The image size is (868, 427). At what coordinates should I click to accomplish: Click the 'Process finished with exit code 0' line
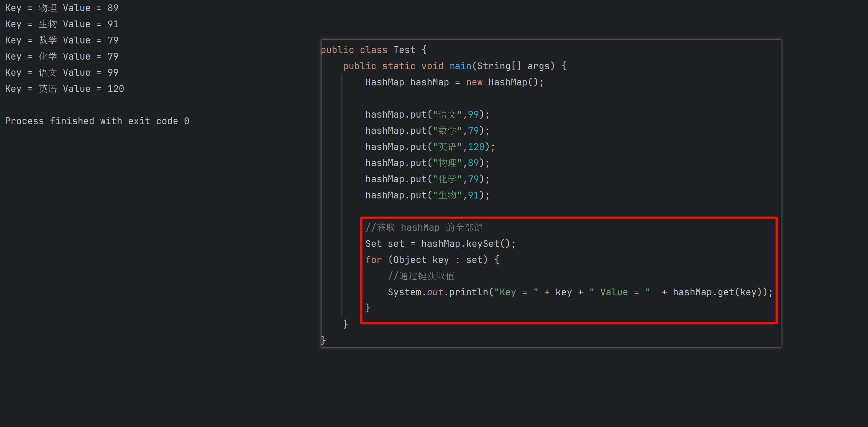[x=97, y=121]
